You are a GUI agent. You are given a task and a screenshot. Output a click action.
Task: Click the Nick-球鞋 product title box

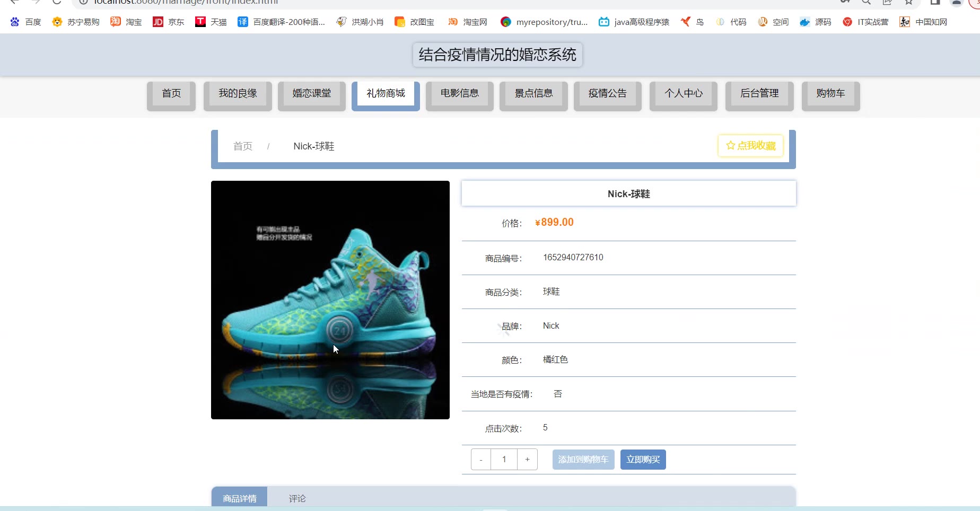[x=629, y=193]
